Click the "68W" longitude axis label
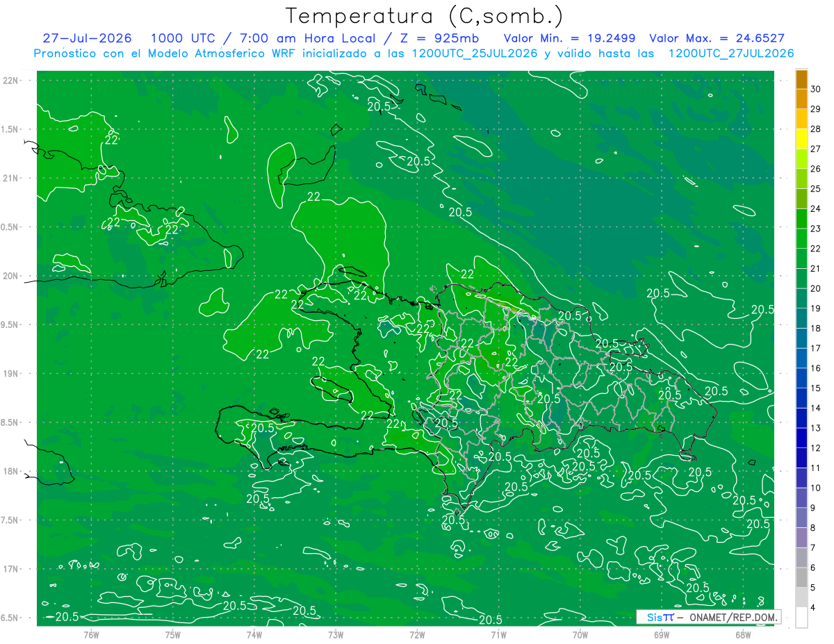 coord(743,635)
